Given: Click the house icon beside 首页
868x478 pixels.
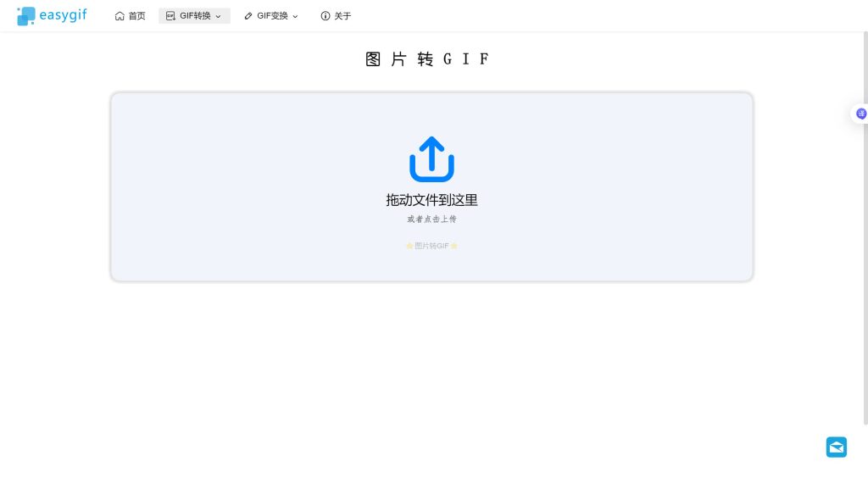Looking at the screenshot, I should [x=120, y=16].
